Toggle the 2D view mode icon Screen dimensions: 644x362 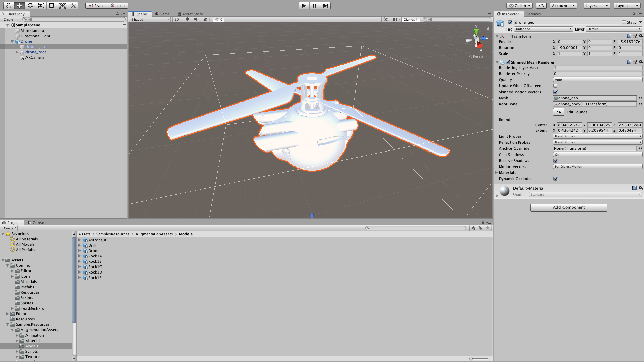176,19
